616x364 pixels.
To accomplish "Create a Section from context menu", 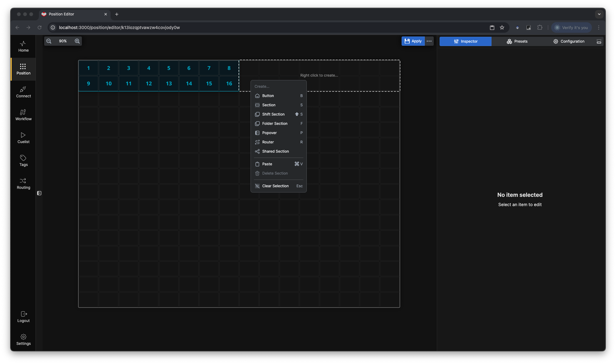I will point(278,105).
